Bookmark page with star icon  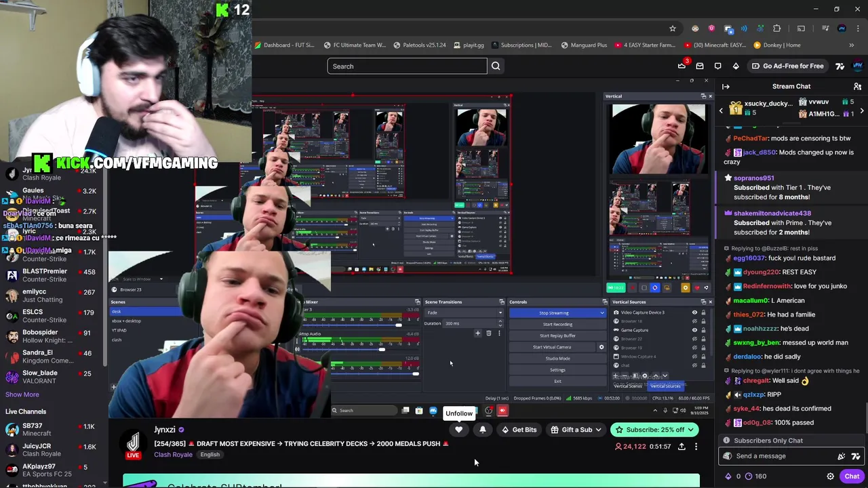(x=673, y=28)
